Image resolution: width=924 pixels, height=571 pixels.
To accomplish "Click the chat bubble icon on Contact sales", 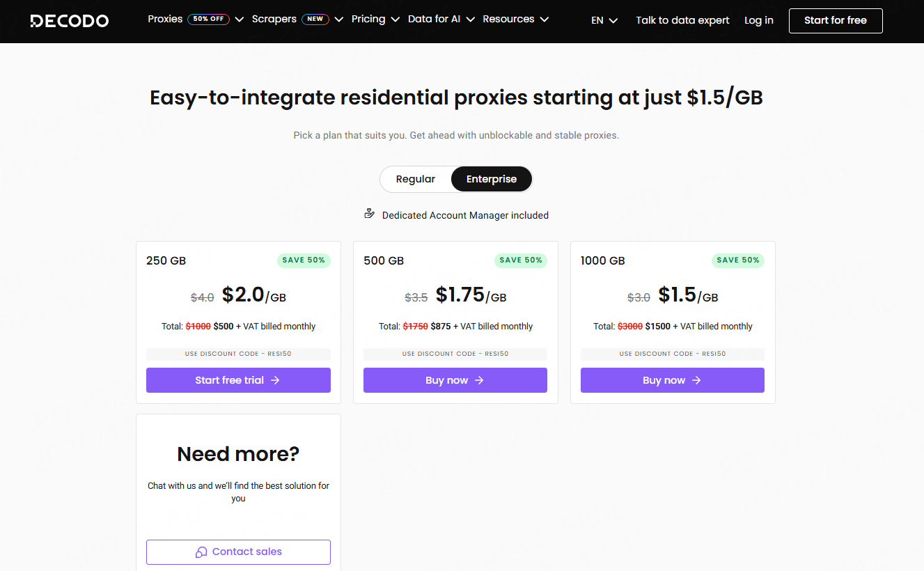I will click(201, 552).
